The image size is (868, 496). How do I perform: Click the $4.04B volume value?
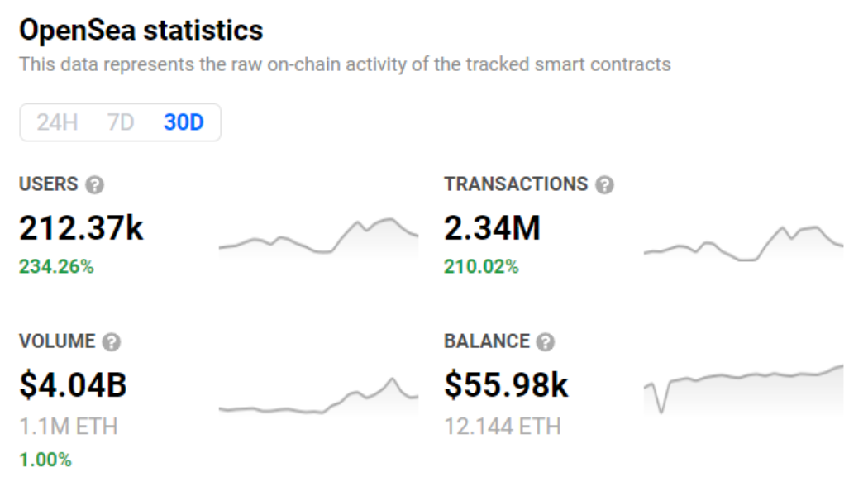[73, 384]
